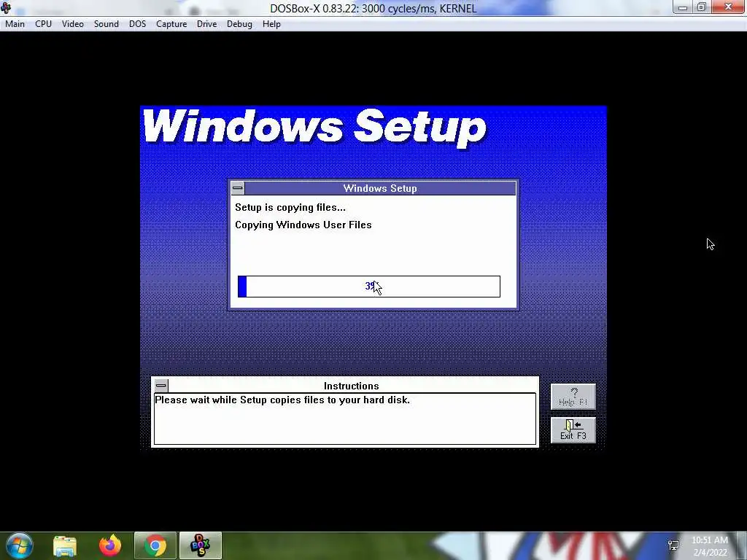Viewport: 747px width, 560px height.
Task: Open the Sound menu
Action: pyautogui.click(x=106, y=24)
